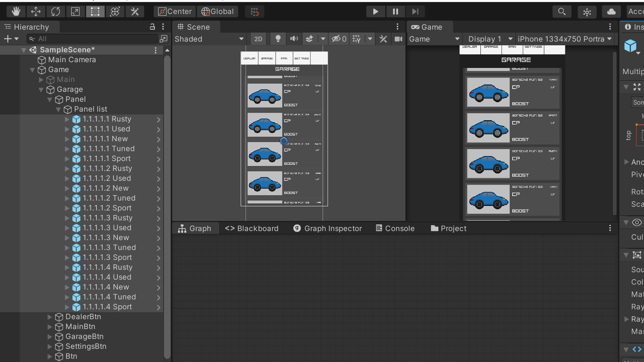Open the scene grid settings dropdown arrow
The image size is (644, 362).
370,39
